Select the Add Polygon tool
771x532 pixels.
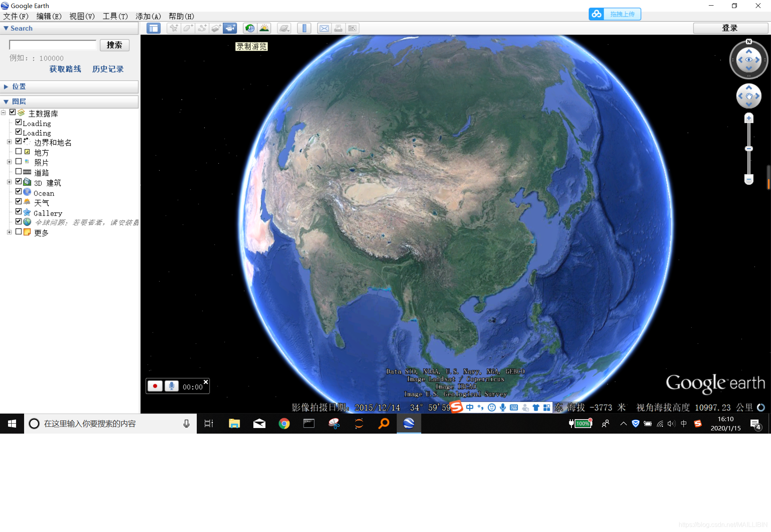tap(188, 28)
